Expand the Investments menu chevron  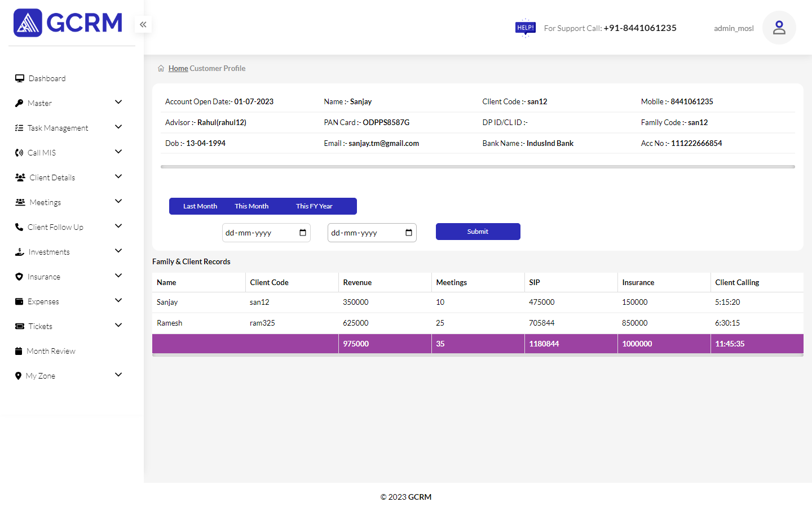[118, 251]
